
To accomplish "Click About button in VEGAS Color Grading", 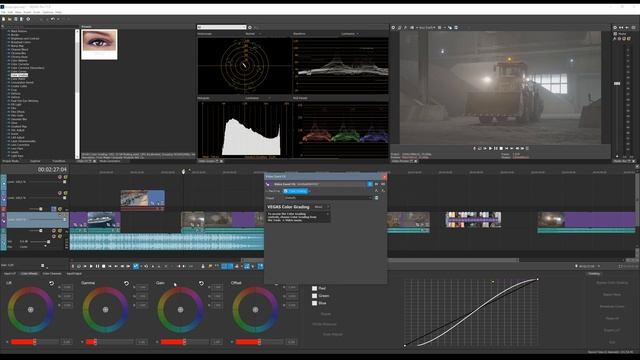I will tap(318, 207).
